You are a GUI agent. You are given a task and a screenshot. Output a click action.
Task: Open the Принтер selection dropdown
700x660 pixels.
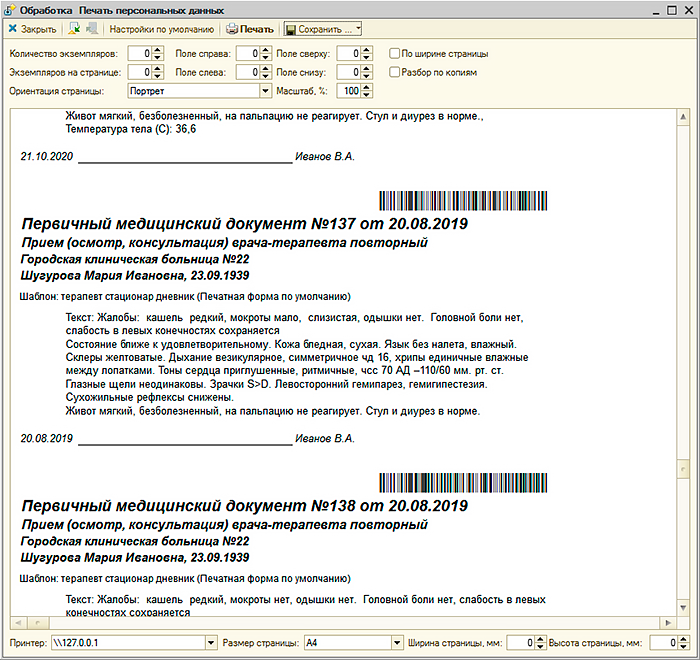click(211, 642)
